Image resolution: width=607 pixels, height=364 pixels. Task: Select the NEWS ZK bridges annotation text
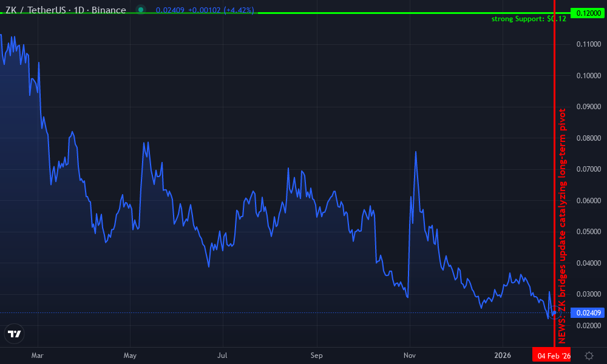(x=561, y=224)
